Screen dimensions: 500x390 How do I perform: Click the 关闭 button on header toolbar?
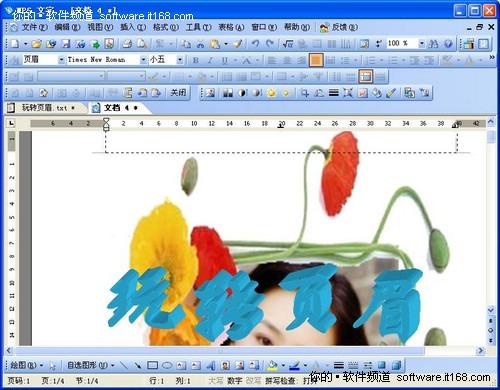(178, 93)
